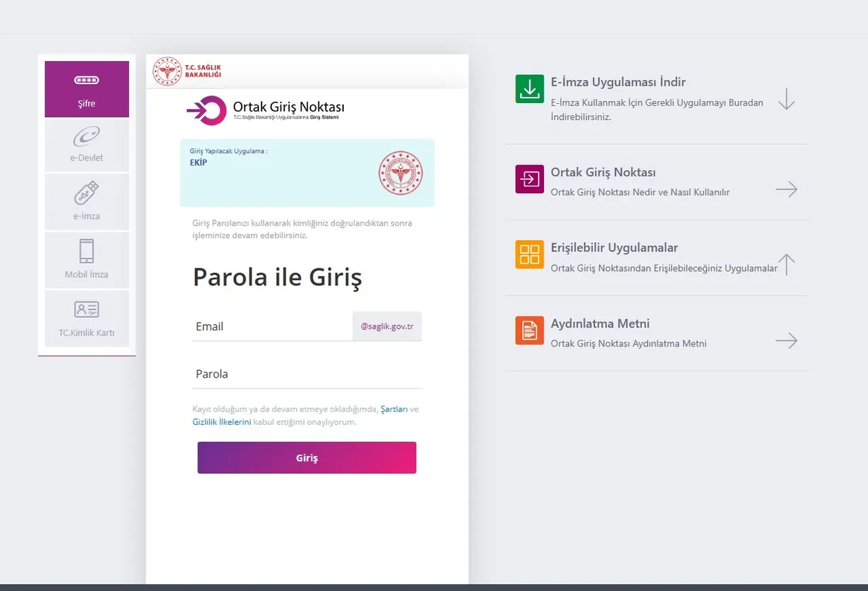The image size is (868, 591).
Task: Click the orange Aydınlatma Metni document icon
Action: click(x=530, y=330)
